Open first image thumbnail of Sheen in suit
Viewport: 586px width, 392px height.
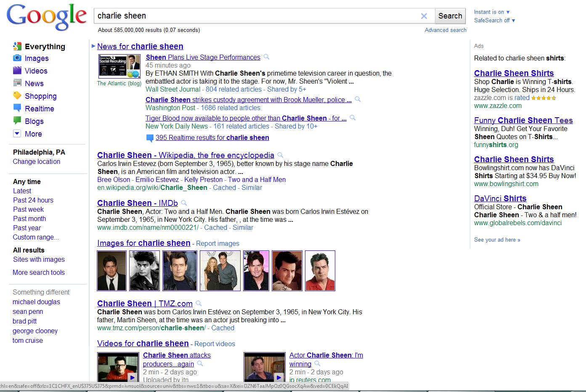click(112, 271)
